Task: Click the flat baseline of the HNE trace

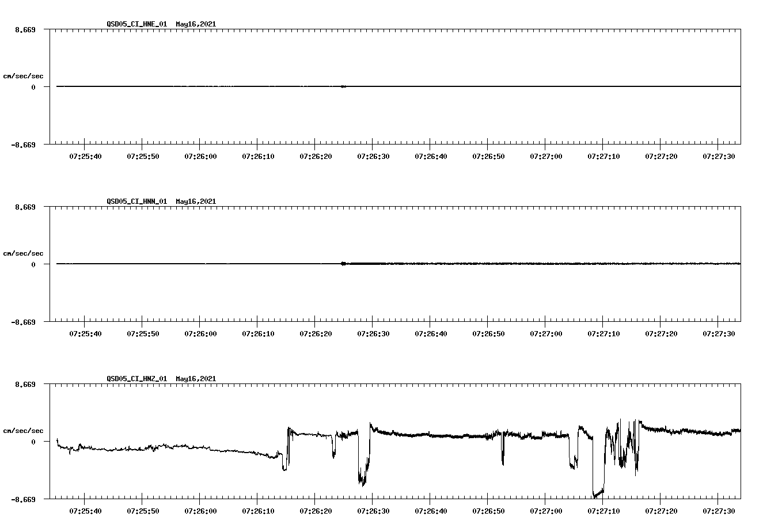Action: (230, 86)
